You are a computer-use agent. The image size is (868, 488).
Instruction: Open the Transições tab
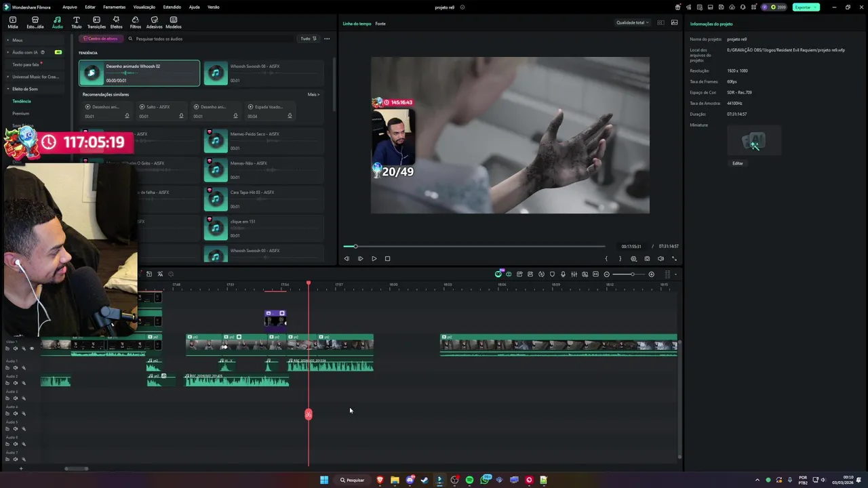click(96, 22)
